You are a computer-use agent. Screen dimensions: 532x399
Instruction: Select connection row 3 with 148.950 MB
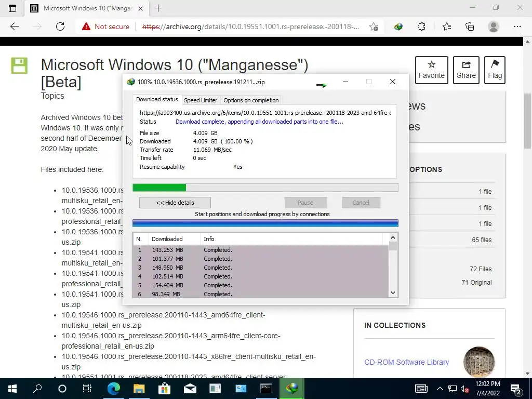[x=261, y=268]
